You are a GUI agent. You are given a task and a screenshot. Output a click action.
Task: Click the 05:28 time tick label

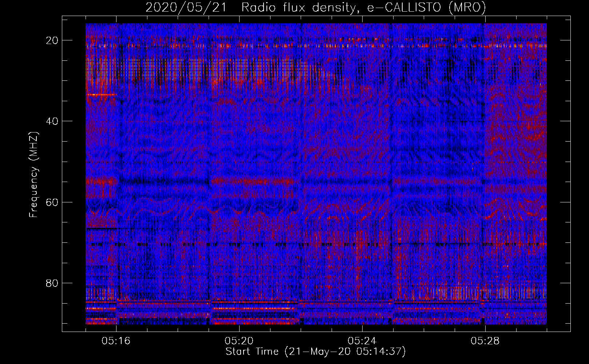click(x=485, y=341)
